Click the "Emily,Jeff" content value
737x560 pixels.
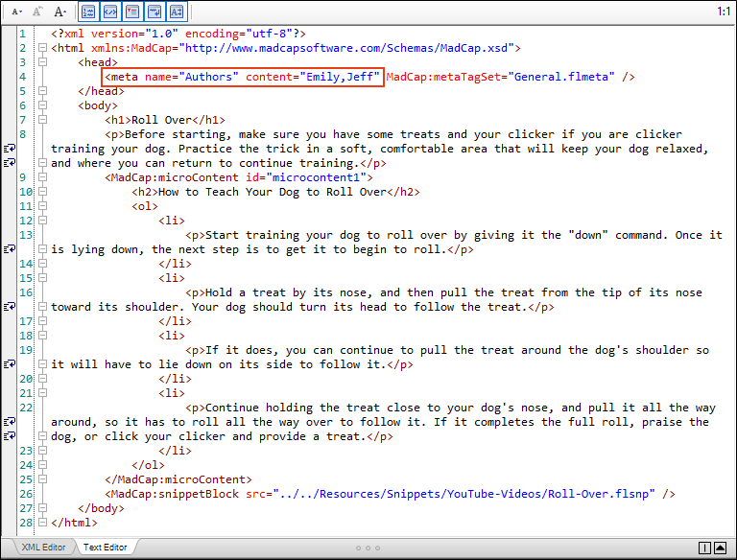coord(340,77)
